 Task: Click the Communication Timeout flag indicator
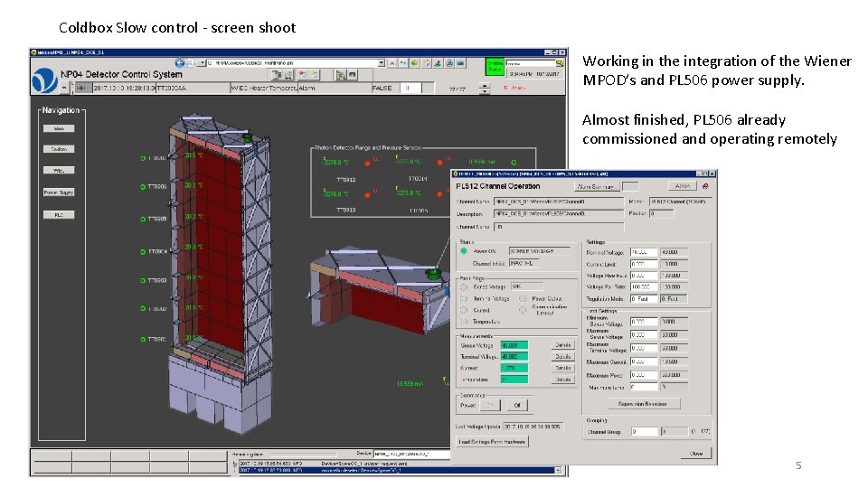pos(523,310)
